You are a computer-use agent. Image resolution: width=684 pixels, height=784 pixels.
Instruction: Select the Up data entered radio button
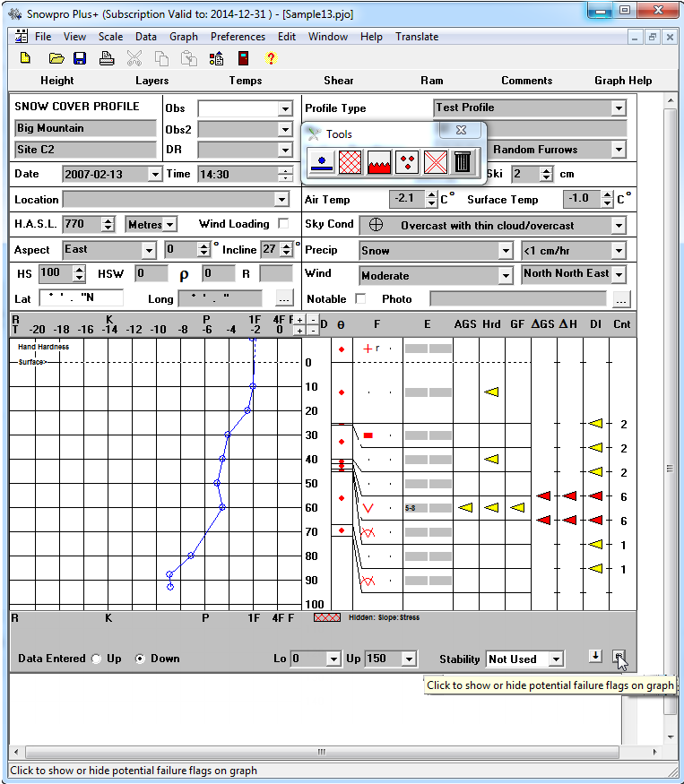click(97, 659)
